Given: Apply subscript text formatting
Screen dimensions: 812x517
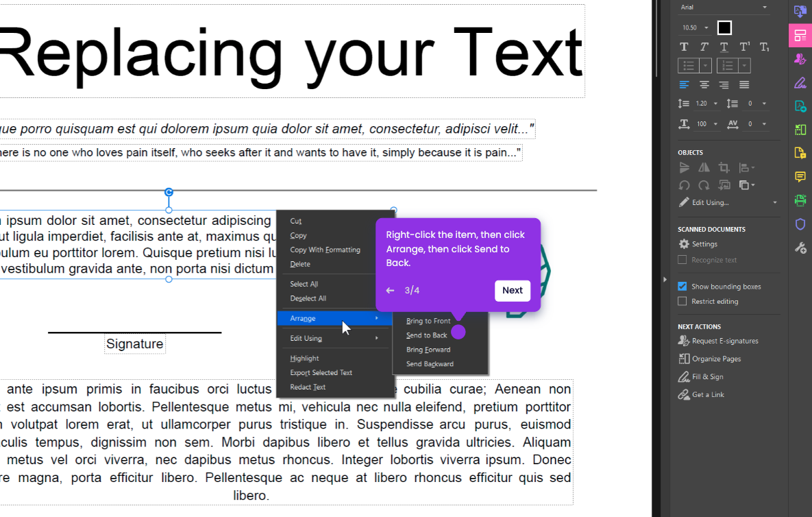Looking at the screenshot, I should [764, 47].
